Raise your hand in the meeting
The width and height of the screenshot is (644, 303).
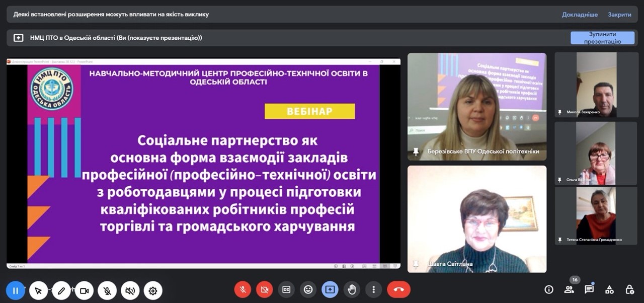pos(352,289)
